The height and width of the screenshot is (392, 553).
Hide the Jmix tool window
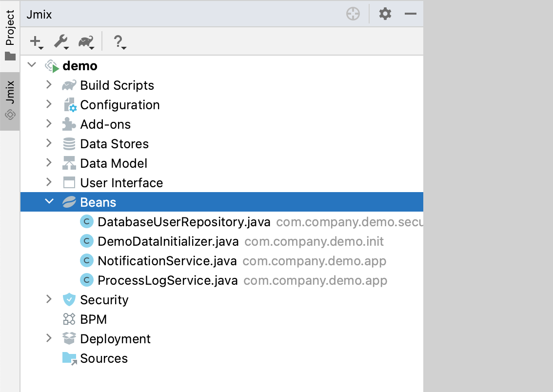[x=411, y=14]
